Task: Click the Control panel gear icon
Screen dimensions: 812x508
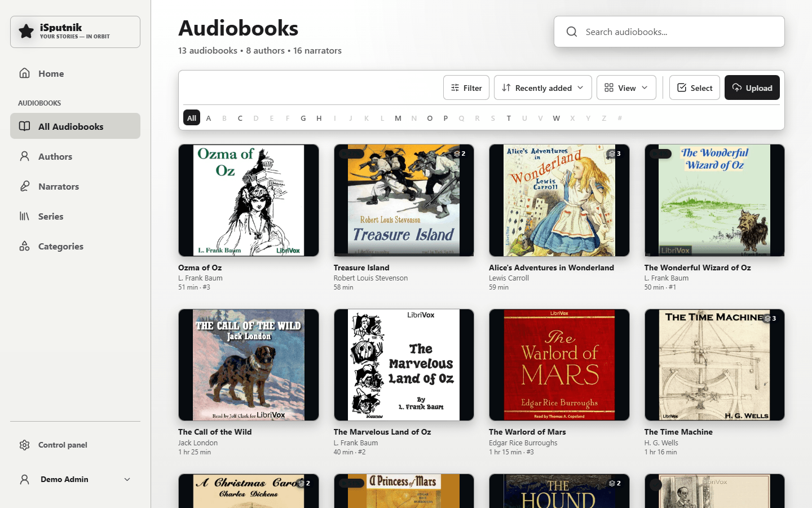Action: 24,445
